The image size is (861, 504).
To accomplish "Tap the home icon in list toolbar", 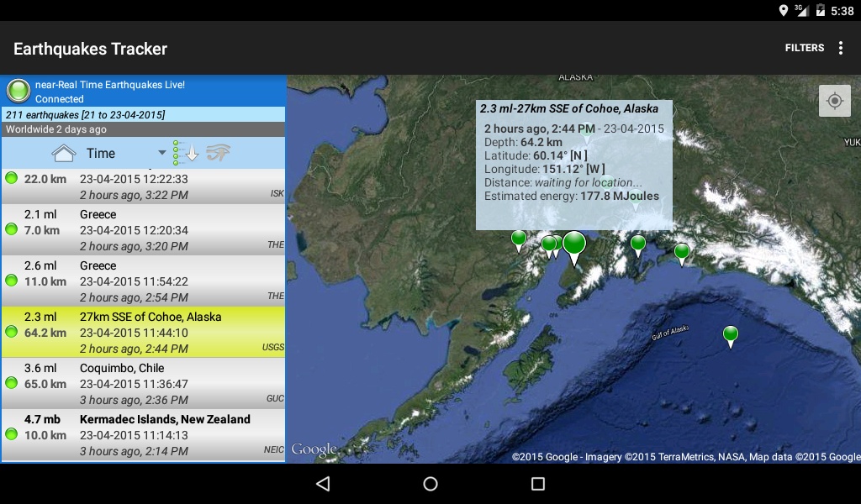I will [x=63, y=153].
